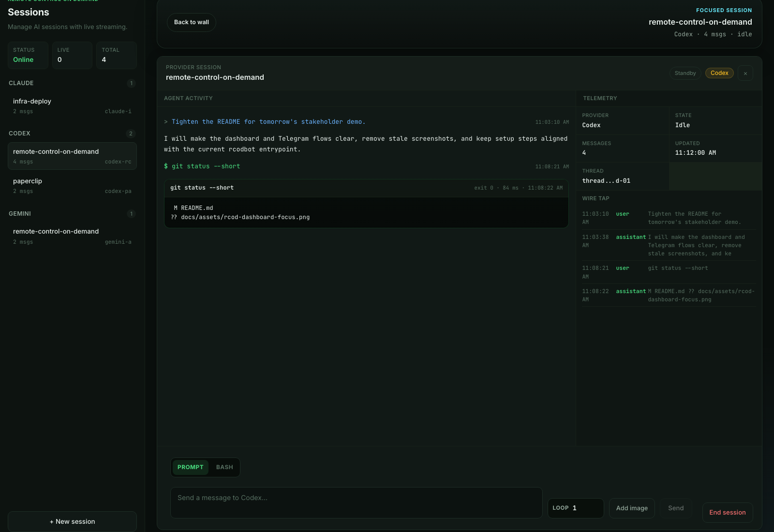The width and height of the screenshot is (774, 532).
Task: Click the git status command block header
Action: point(366,188)
